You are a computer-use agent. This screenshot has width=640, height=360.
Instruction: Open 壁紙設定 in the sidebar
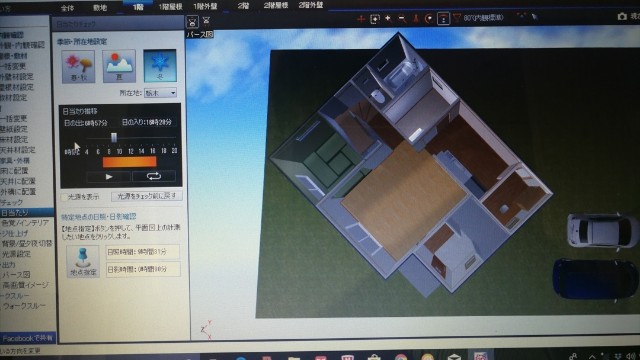point(14,129)
